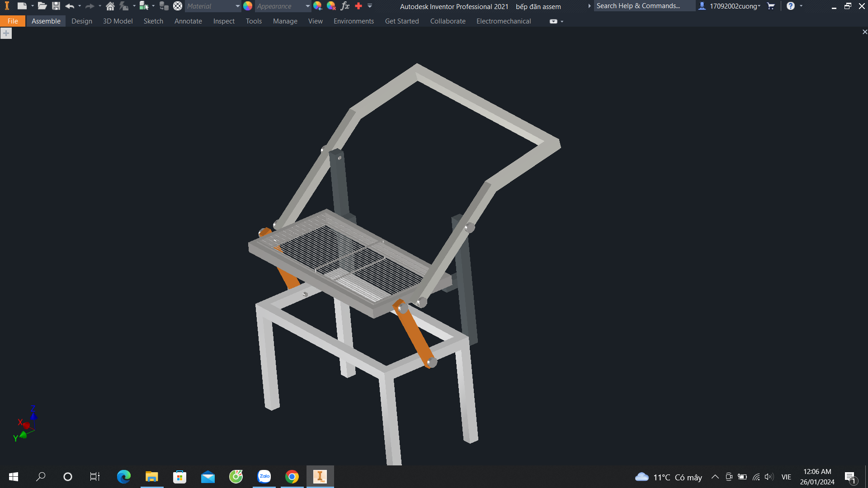The image size is (868, 488).
Task: Open the 3D Model tab
Action: tap(118, 21)
